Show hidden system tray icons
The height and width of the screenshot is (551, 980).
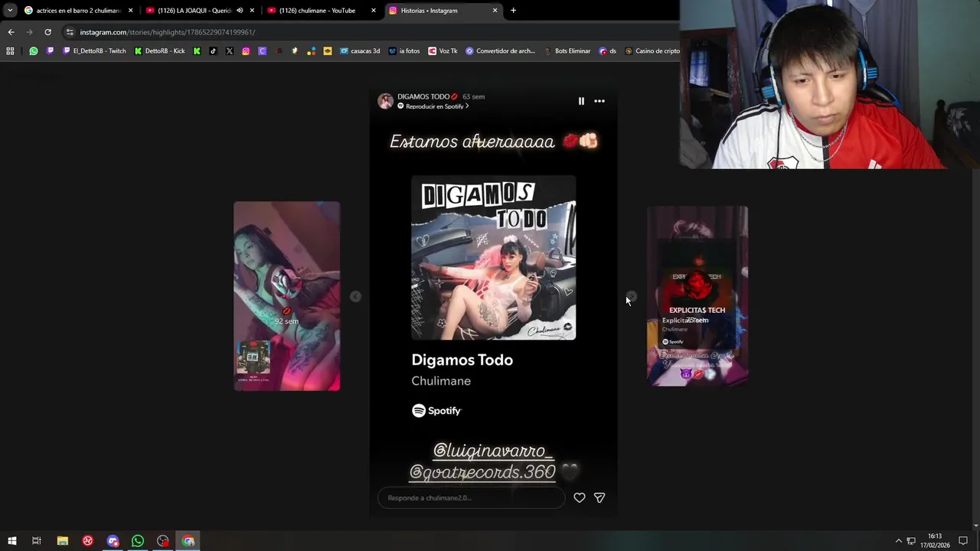[898, 541]
